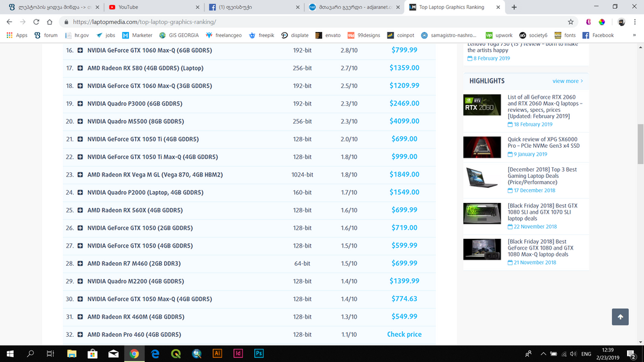The width and height of the screenshot is (644, 362).
Task: Open GTX 1080 Max-Q laptop deals article
Action: (540, 248)
